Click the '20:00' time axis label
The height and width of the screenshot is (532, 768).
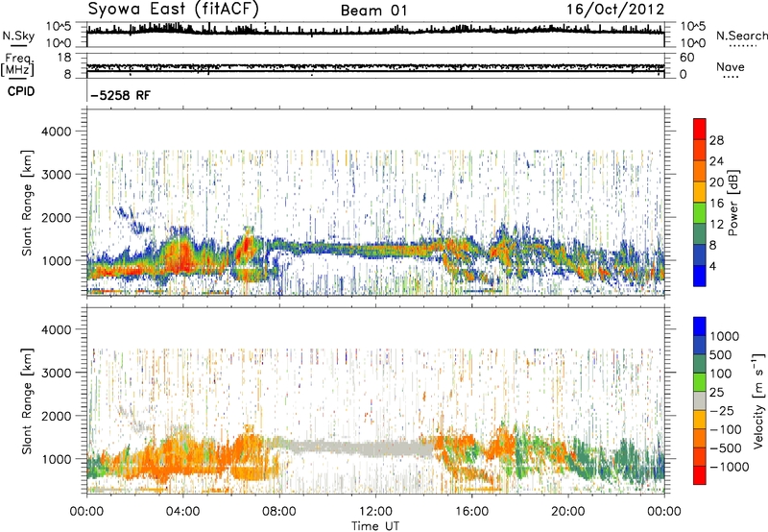click(568, 512)
